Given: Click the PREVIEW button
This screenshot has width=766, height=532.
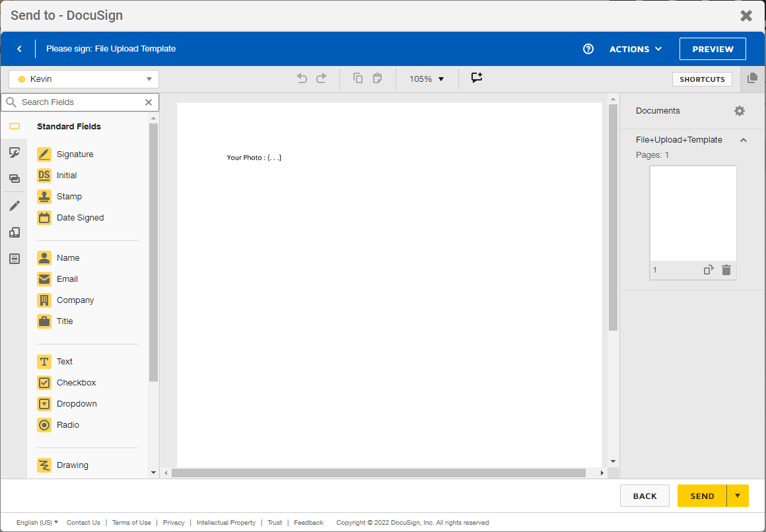Looking at the screenshot, I should (x=713, y=49).
